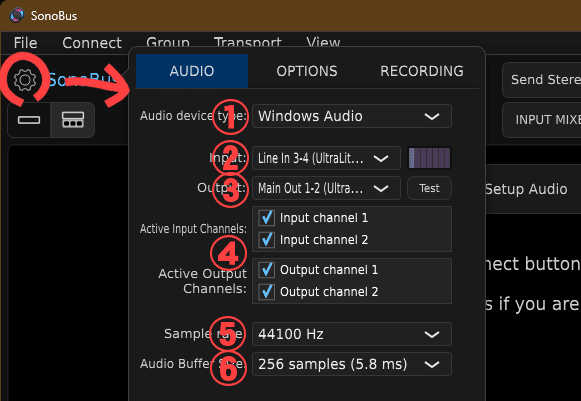Open the Group menu
This screenshot has height=401, width=581.
(x=167, y=42)
